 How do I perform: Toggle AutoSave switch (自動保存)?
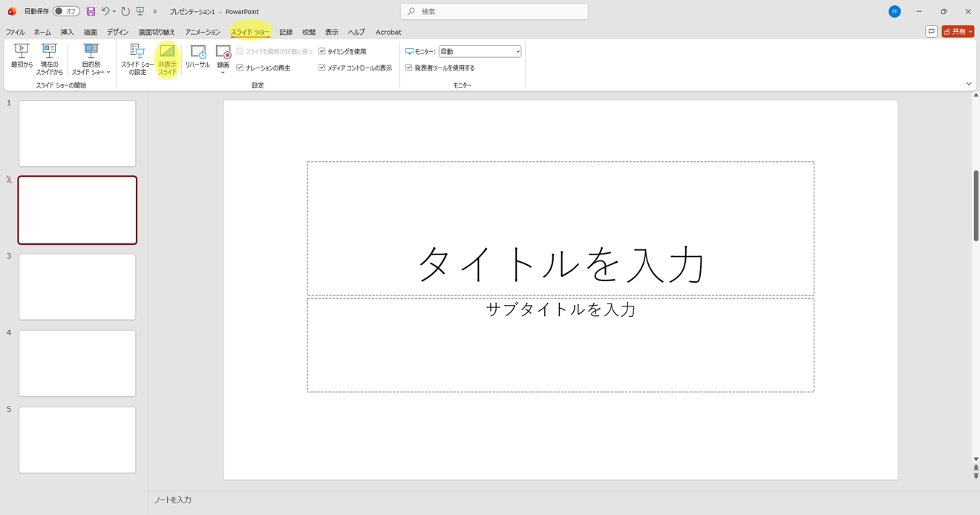point(66,11)
